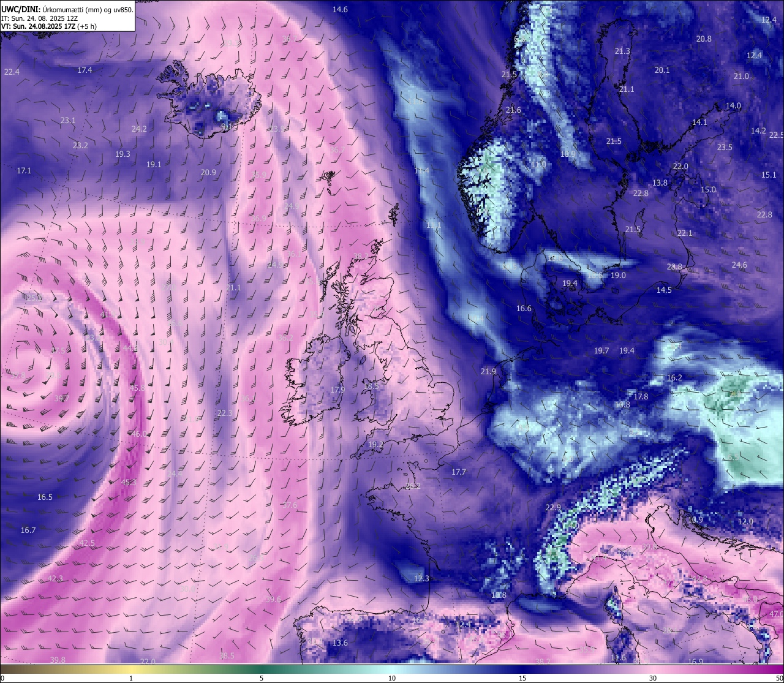Click the value '46.0' in the pink band
This screenshot has height=683, width=784.
pyautogui.click(x=140, y=434)
